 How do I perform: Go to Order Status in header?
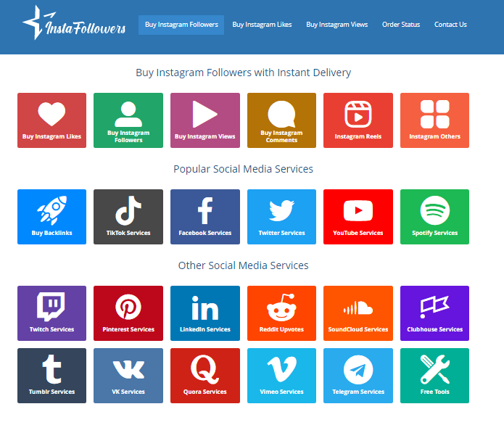click(401, 25)
